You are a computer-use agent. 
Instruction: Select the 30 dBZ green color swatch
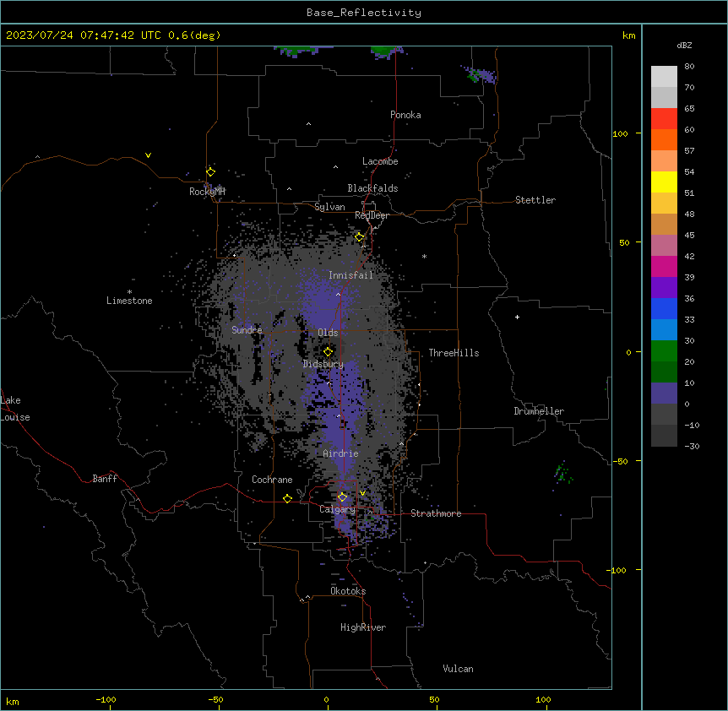664,351
